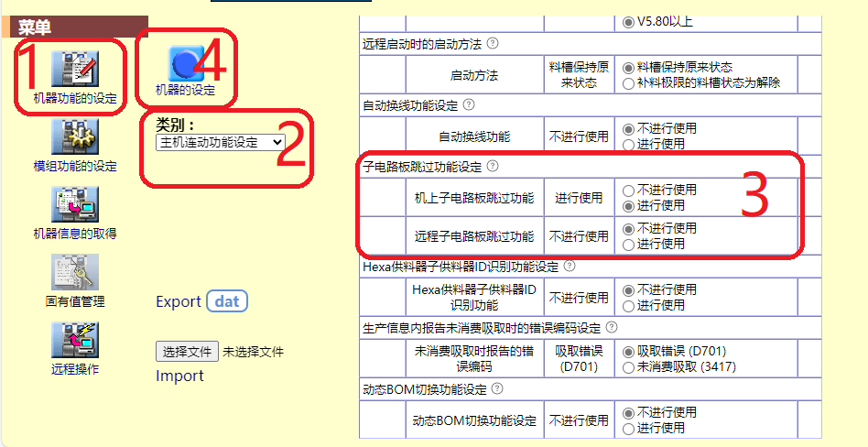868x447 pixels.
Task: Select 进行使用 for 远程子电路板跳过功能
Action: (628, 245)
